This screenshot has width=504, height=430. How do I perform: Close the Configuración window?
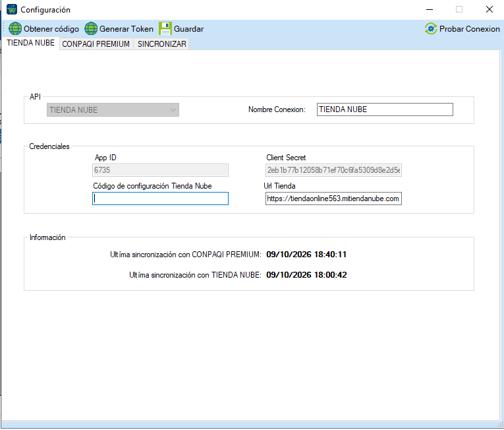490,10
